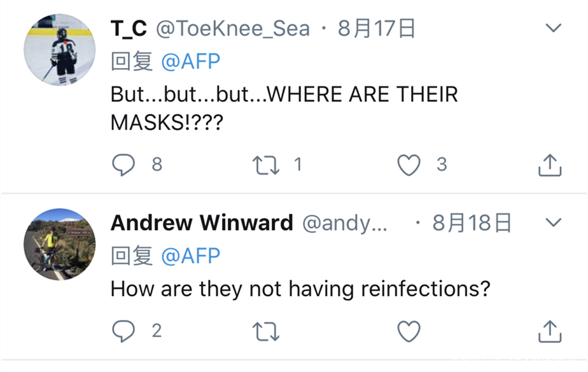The height and width of the screenshot is (372, 588).
Task: Share Andrew Winward's tweet
Action: (x=550, y=331)
